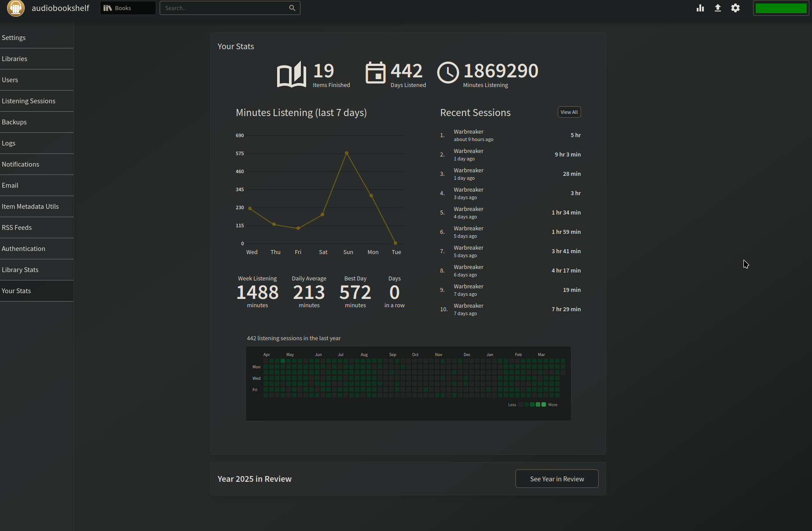Select the Warbreaker 1 hr 59 min session
Image resolution: width=812 pixels, height=531 pixels.
click(x=510, y=232)
